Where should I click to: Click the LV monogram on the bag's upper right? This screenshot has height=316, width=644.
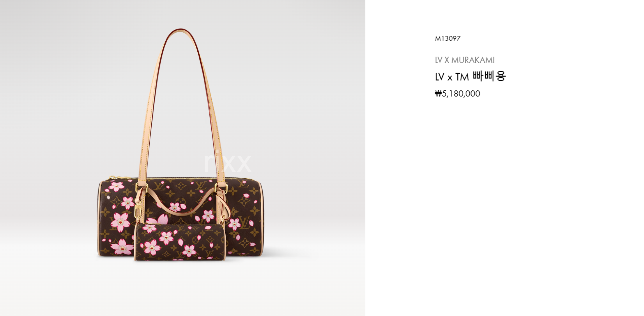pyautogui.click(x=243, y=184)
